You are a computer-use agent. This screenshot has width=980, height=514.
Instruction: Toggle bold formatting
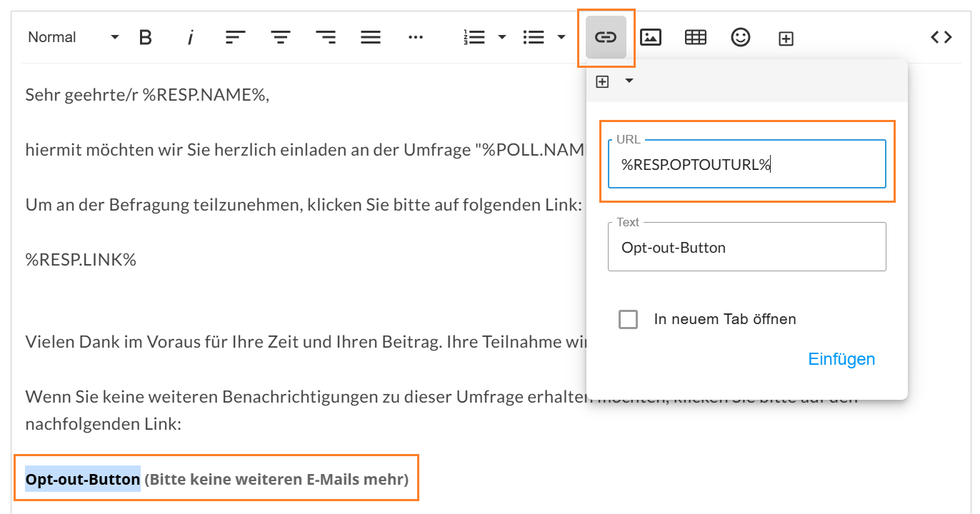point(146,37)
